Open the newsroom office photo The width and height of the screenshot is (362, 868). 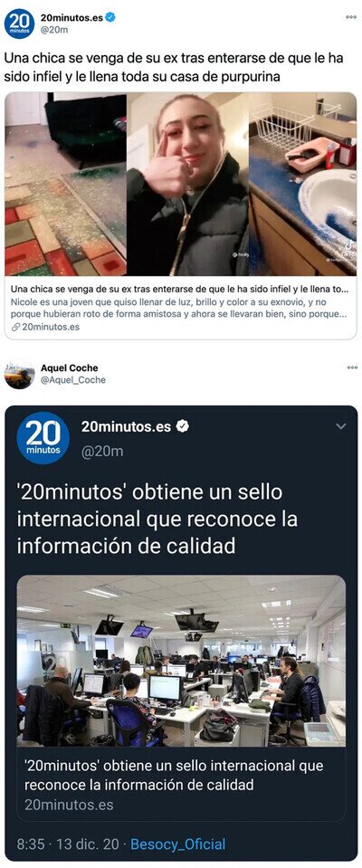click(181, 661)
